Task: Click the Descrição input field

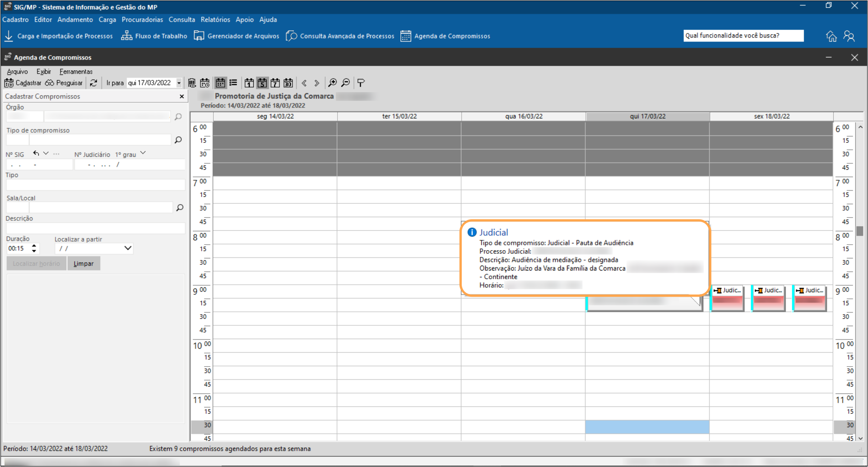Action: click(95, 229)
